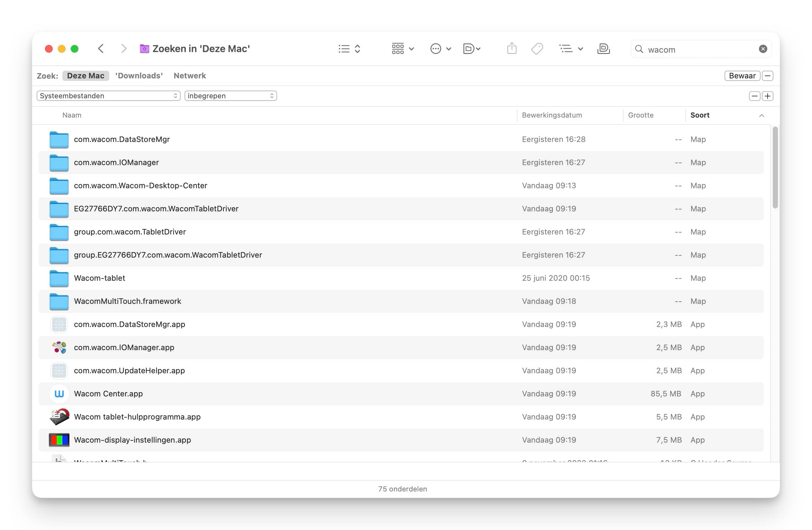Viewport: 812px width, 530px height.
Task: Click the '85,5 MB' size cell
Action: [666, 394]
